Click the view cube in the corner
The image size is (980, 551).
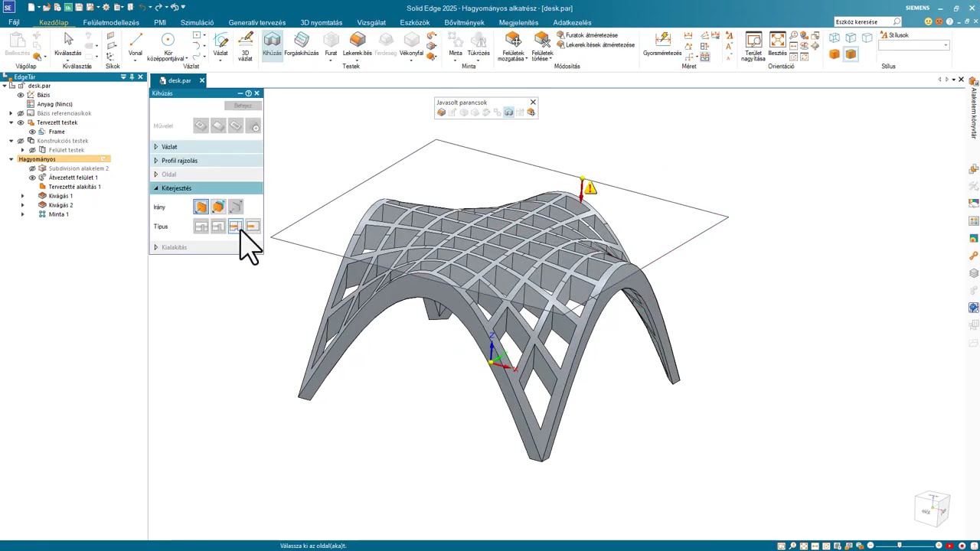click(x=932, y=509)
